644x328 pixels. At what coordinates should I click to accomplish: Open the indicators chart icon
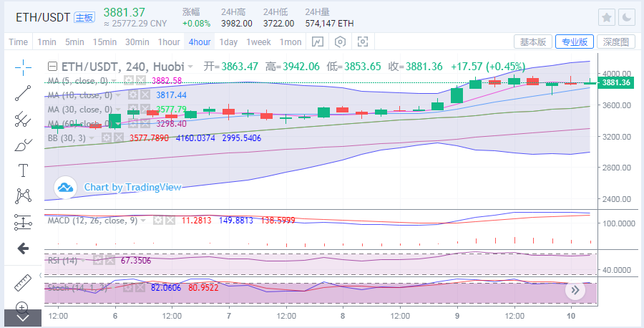(x=317, y=42)
